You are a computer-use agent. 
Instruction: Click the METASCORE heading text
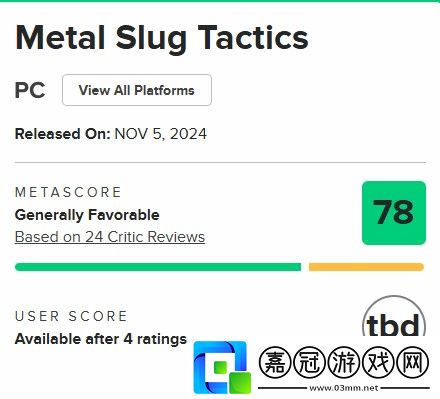click(x=68, y=192)
